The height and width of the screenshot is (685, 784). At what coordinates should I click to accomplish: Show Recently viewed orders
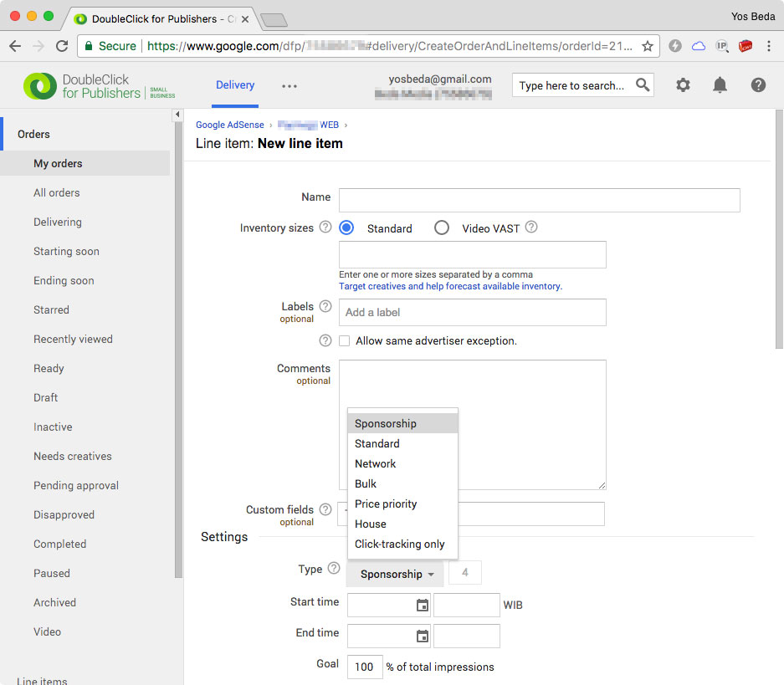click(73, 339)
